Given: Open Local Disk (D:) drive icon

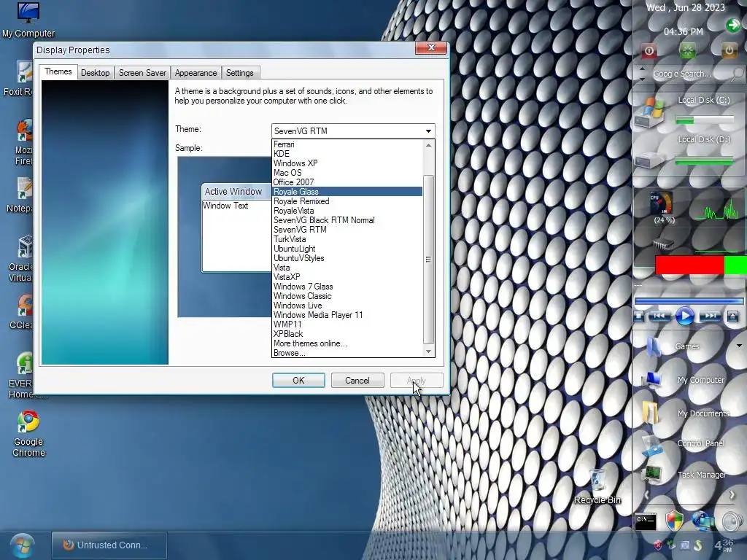Looking at the screenshot, I should pyautogui.click(x=649, y=160).
